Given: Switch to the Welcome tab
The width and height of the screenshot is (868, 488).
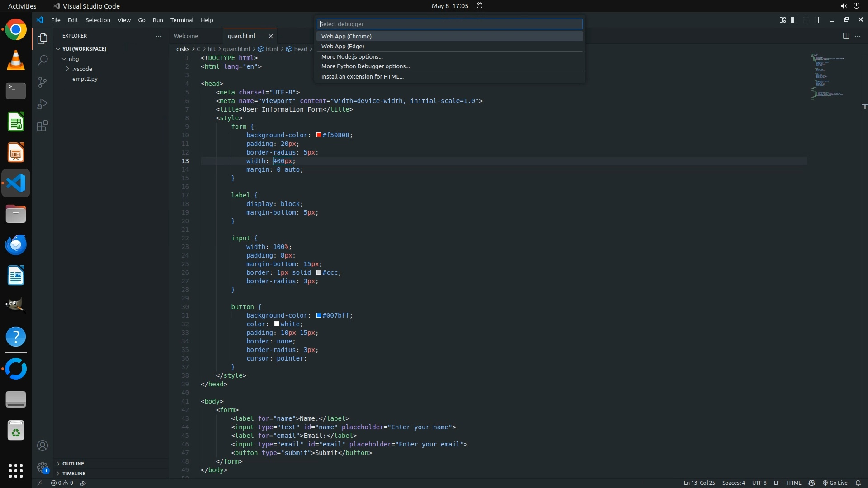Looking at the screenshot, I should point(186,36).
